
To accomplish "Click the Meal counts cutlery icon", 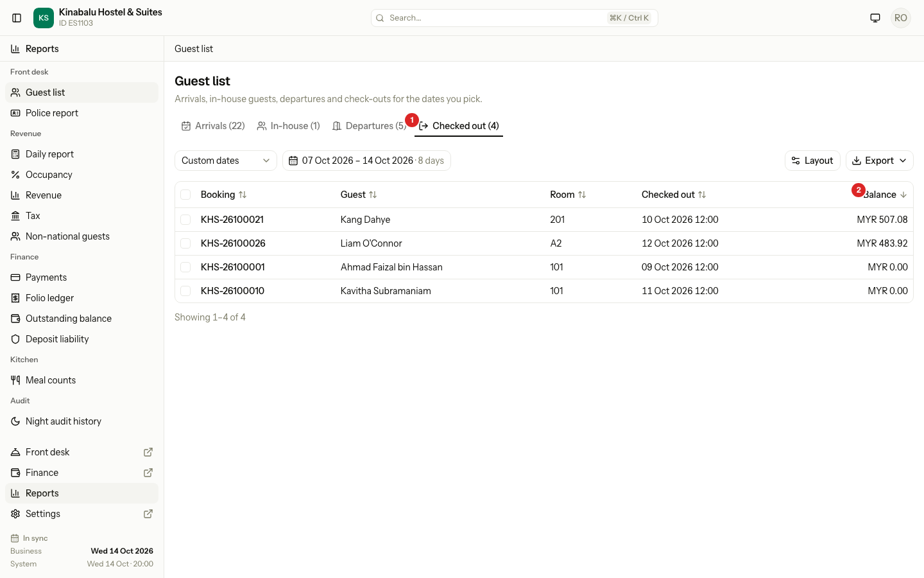I will point(15,380).
